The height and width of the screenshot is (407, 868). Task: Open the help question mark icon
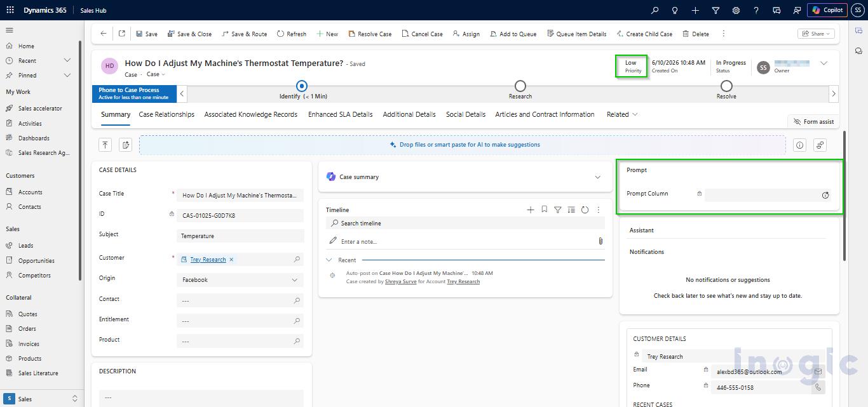click(x=756, y=10)
